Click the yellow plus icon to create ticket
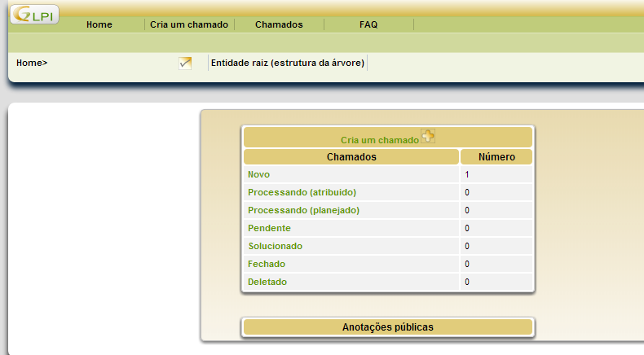 pos(428,137)
